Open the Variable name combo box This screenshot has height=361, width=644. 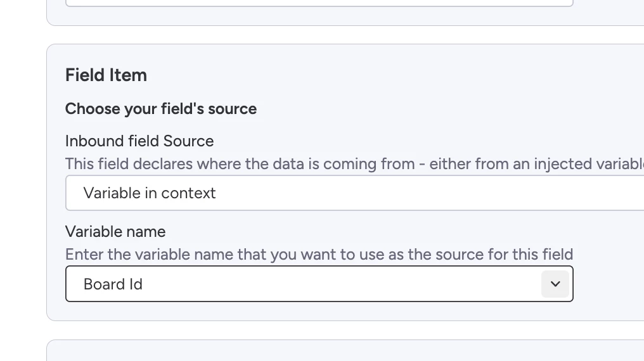[304, 284]
